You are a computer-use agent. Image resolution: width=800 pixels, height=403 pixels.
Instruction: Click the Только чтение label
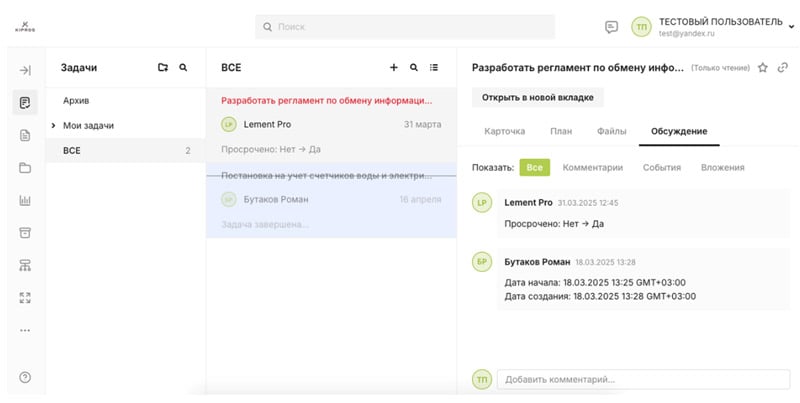(x=720, y=68)
